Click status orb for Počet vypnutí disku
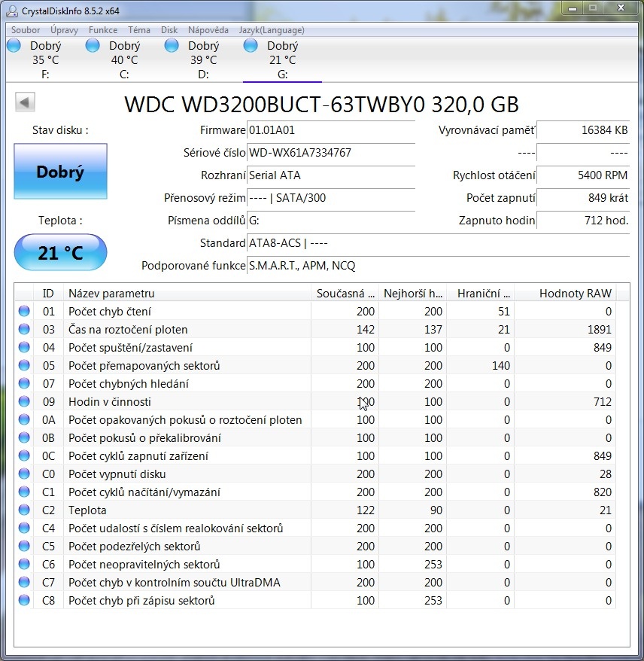 (24, 474)
